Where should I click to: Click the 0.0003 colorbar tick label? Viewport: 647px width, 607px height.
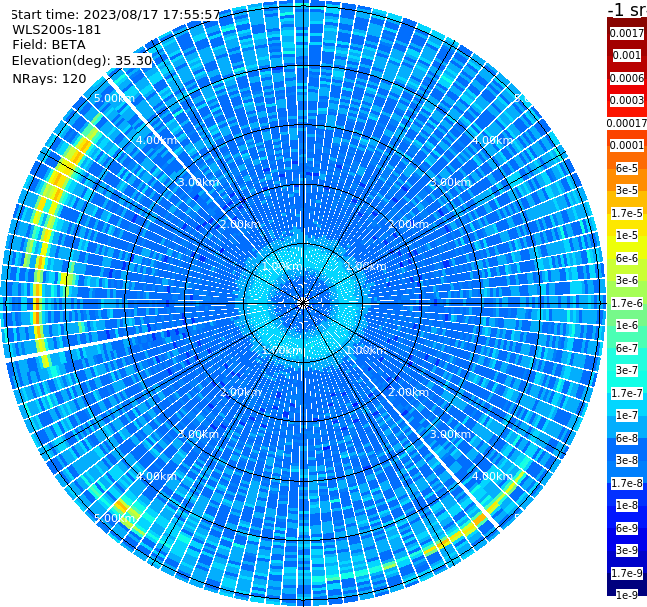pos(627,100)
